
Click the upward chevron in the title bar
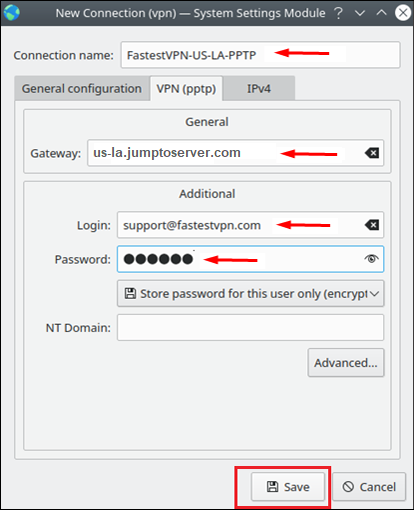point(381,13)
